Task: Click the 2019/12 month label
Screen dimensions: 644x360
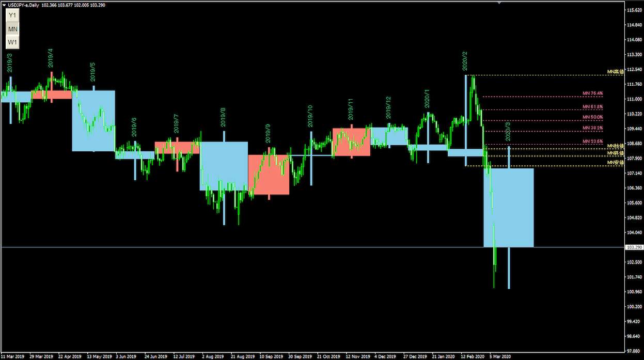Action: (x=388, y=107)
